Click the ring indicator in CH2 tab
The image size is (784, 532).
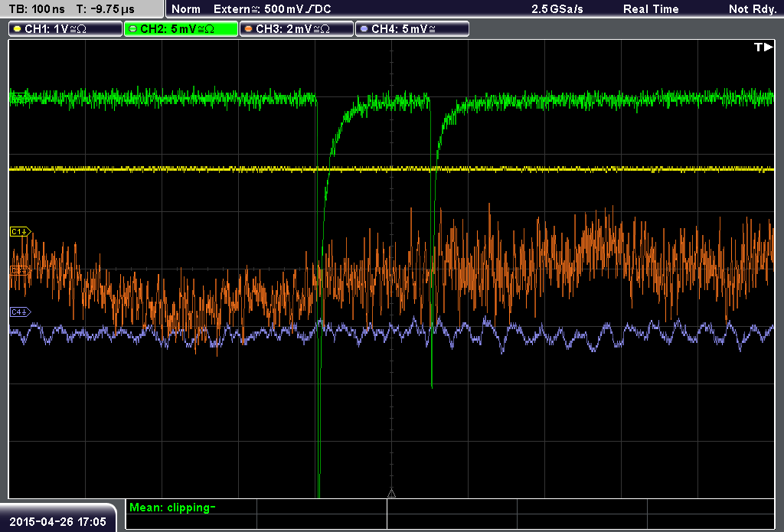132,29
